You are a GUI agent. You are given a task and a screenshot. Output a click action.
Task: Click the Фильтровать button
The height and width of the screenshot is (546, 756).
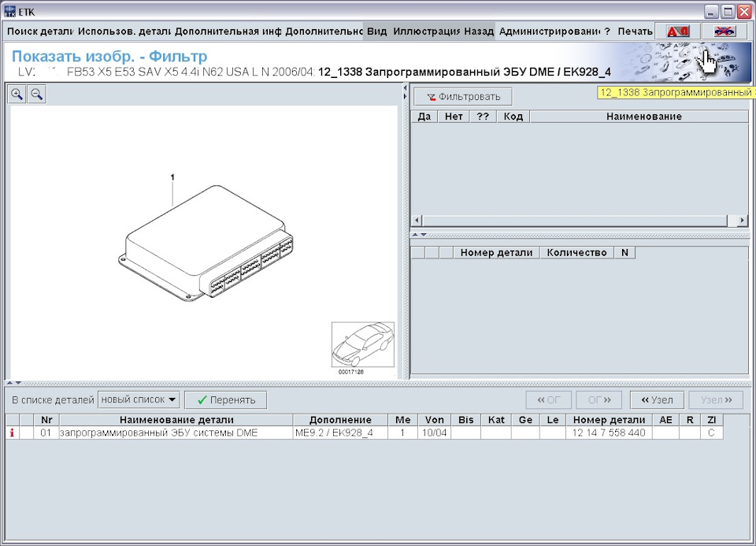(x=463, y=97)
